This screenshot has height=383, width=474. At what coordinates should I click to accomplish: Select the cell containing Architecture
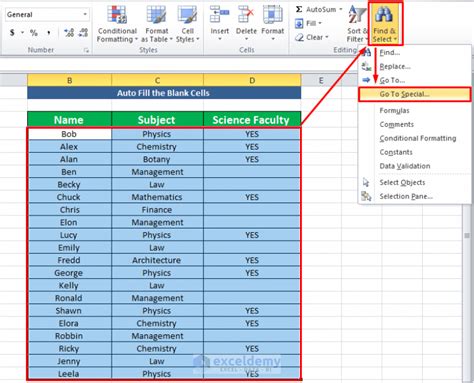coord(157,260)
